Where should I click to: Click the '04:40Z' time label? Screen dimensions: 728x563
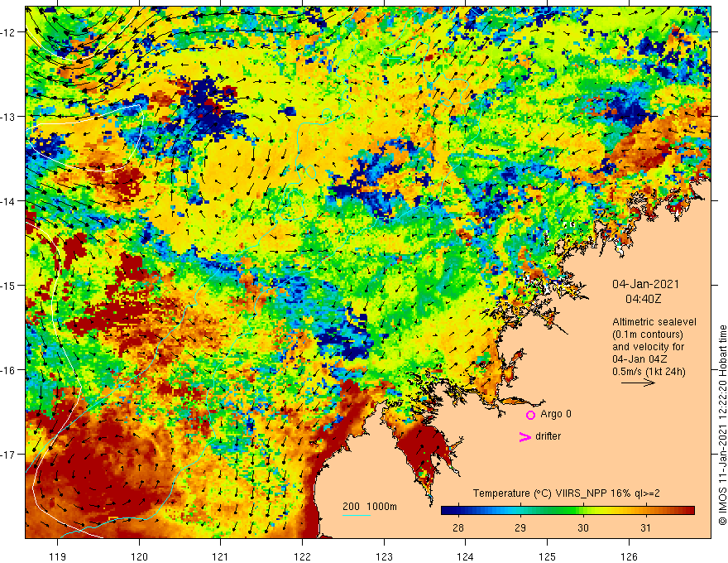click(x=643, y=299)
